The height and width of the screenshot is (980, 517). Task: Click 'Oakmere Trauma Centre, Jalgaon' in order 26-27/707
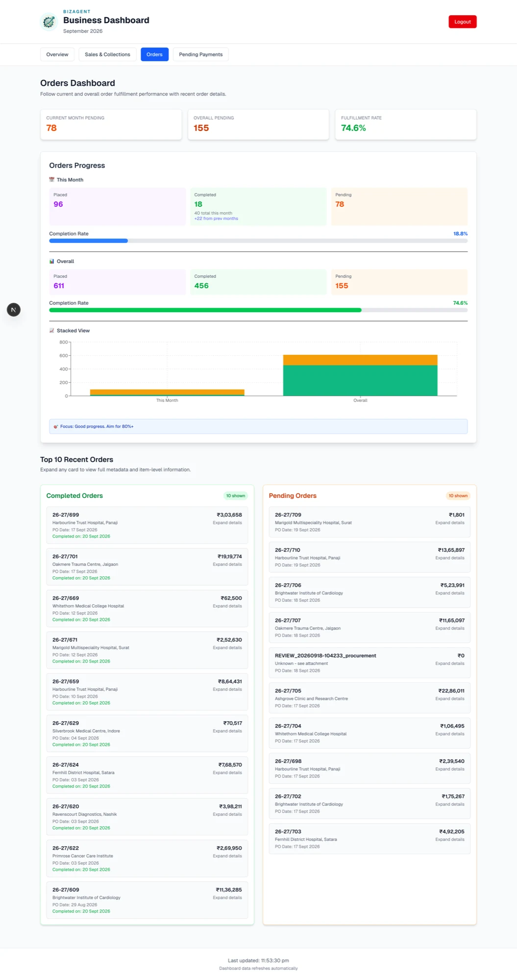tap(308, 628)
